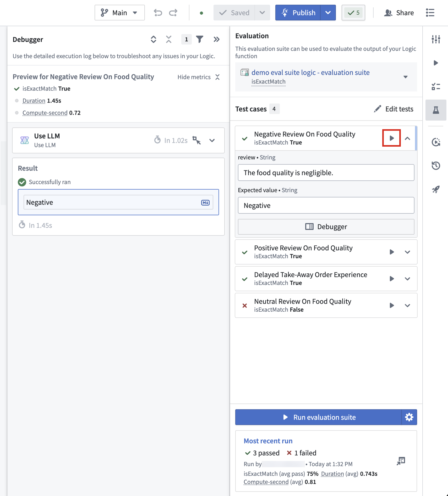Screen dimensions: 448x496
Task: Run the Neutral Review test case
Action: [x=392, y=305]
